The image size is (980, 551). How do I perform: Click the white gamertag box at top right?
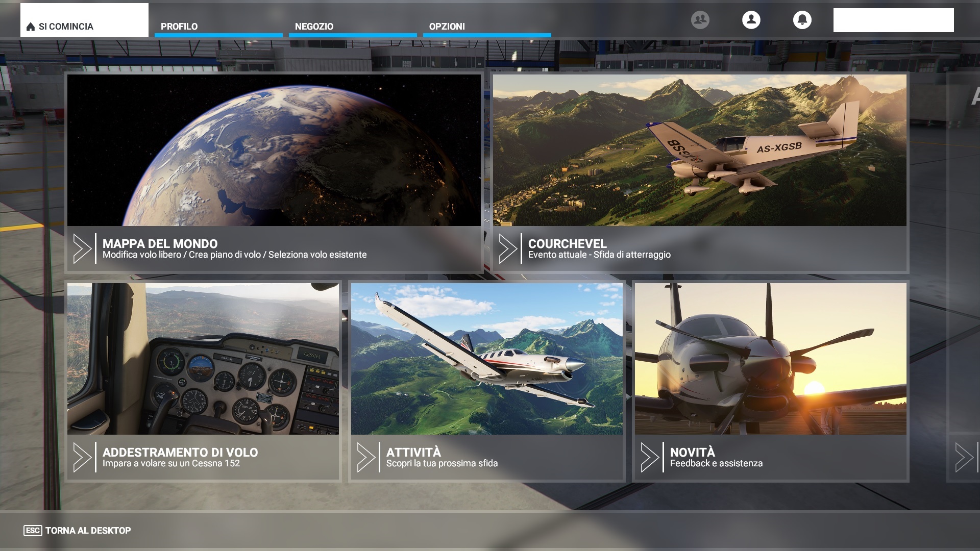[x=893, y=20]
